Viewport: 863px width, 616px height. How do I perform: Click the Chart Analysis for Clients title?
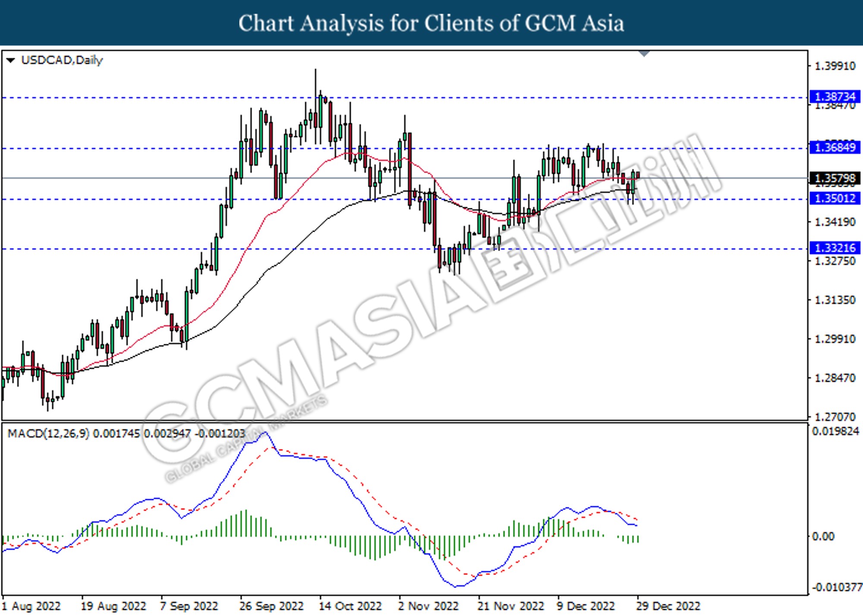[431, 23]
